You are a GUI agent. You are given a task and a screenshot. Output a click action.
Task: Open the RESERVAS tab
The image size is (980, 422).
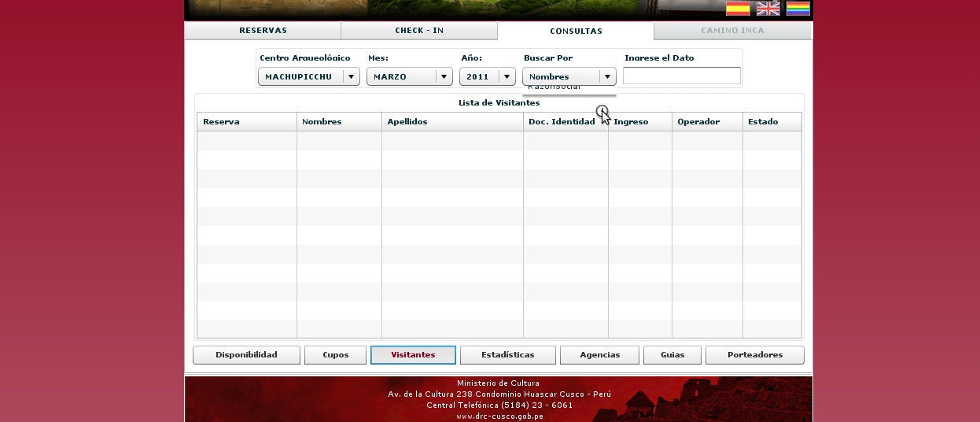[263, 31]
